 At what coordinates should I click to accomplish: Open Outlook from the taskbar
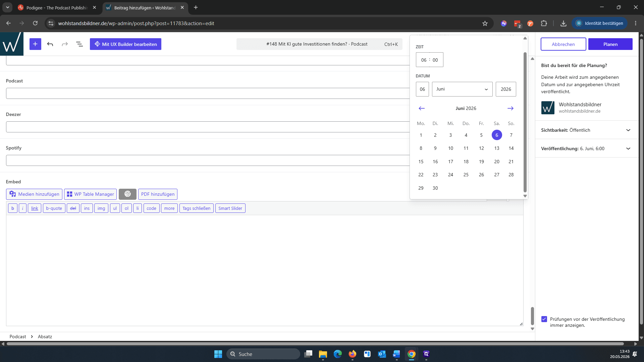point(382,354)
